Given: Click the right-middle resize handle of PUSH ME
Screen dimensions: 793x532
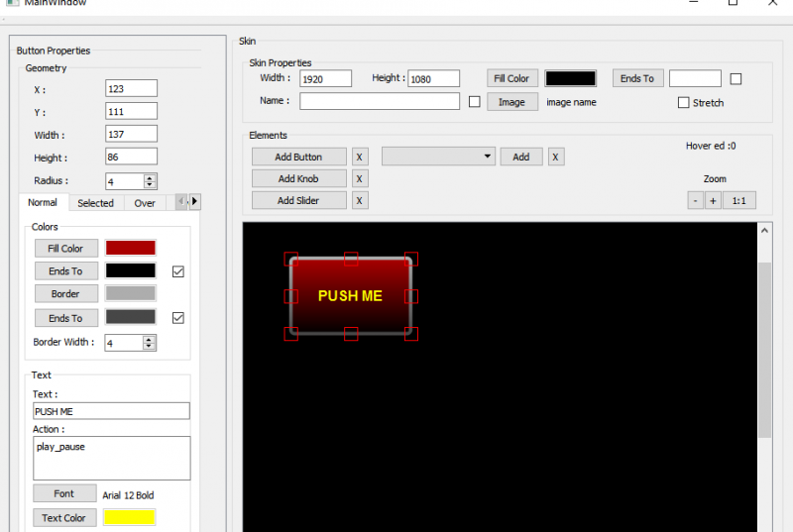Looking at the screenshot, I should tap(411, 296).
